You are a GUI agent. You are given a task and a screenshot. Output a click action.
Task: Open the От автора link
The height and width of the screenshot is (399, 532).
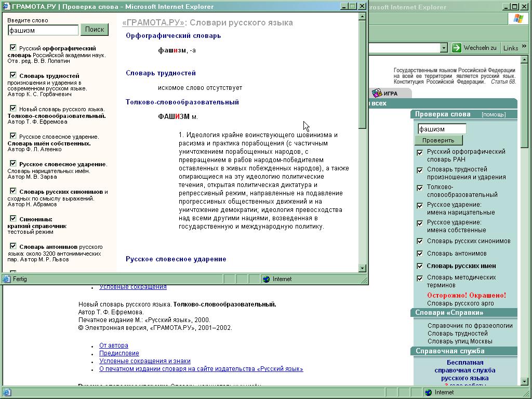click(x=114, y=345)
